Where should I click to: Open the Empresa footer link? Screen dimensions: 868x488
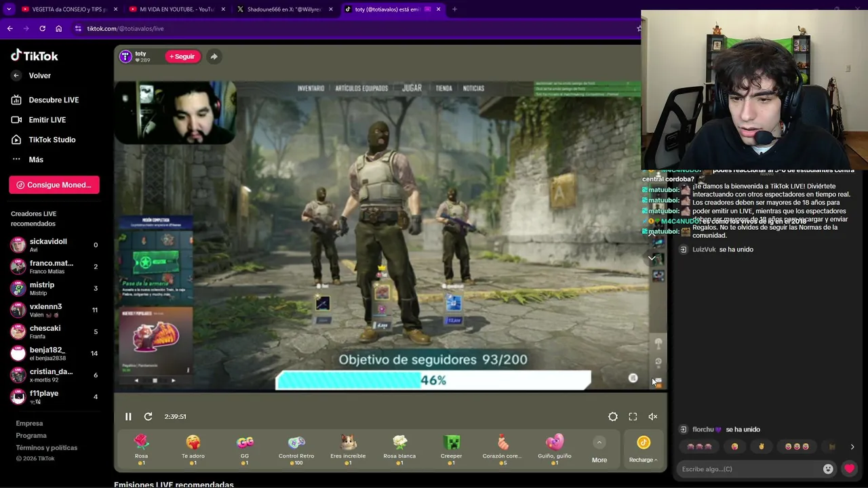[x=29, y=424]
